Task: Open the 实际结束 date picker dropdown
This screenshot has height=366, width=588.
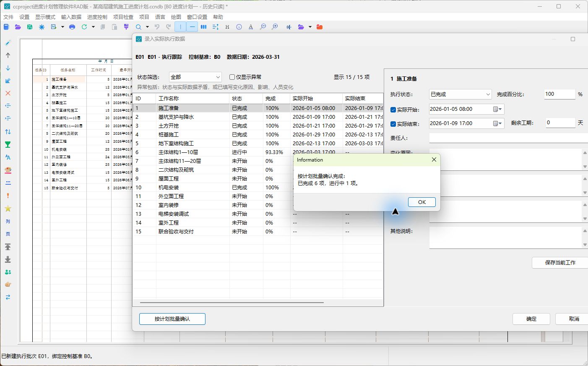Action: [x=498, y=123]
